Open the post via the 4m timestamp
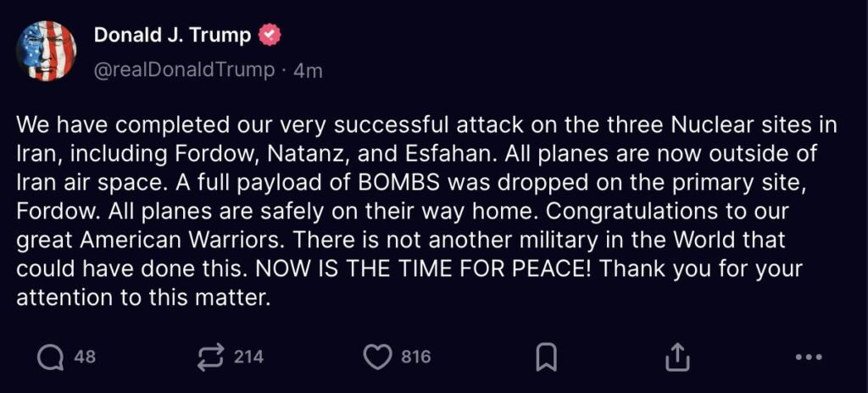The image size is (868, 393). tap(307, 71)
